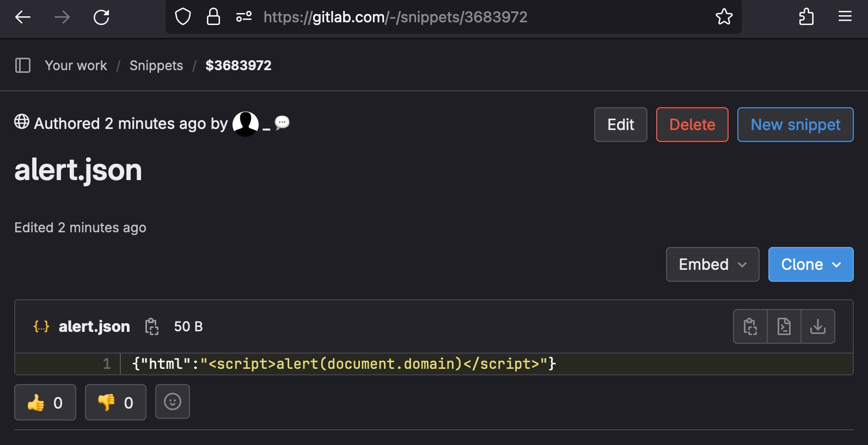Delete this snippet
868x445 pixels.
(x=692, y=125)
